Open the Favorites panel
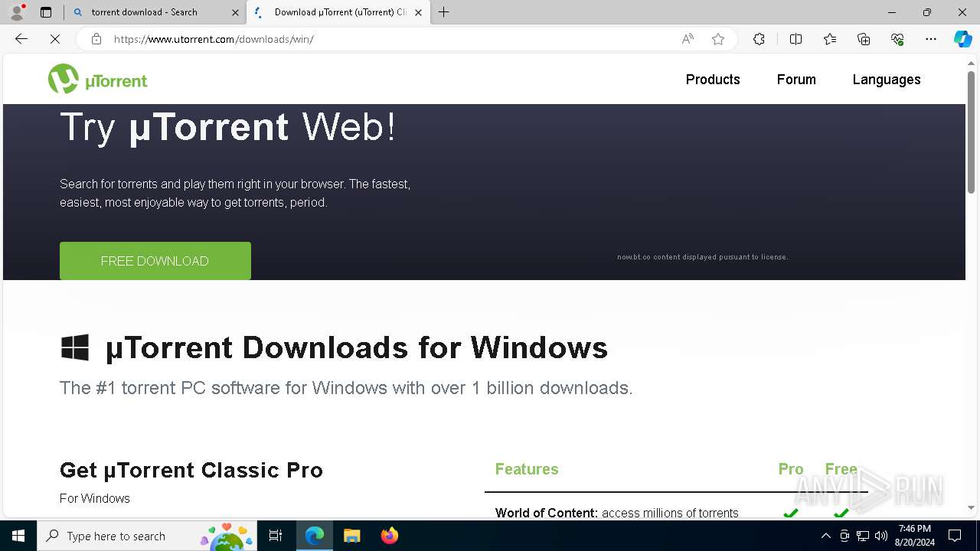980x551 pixels. 830,39
